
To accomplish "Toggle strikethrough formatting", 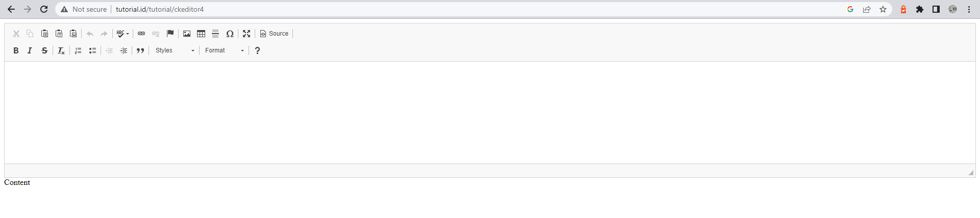I will (44, 50).
